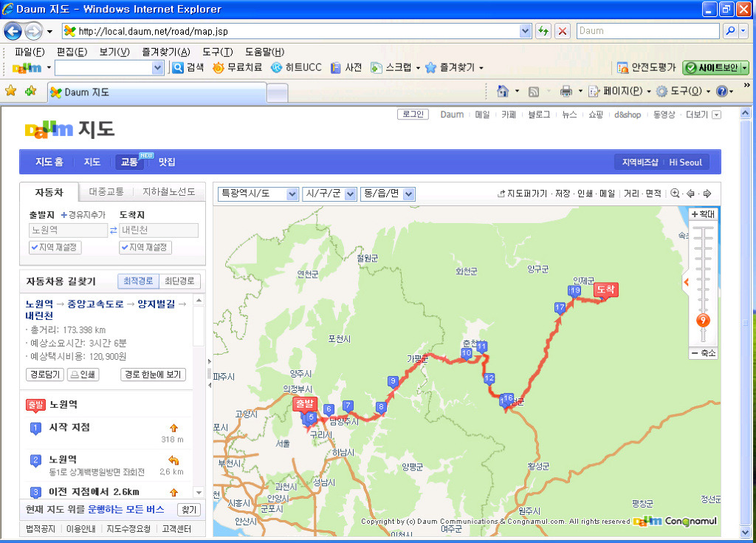756x543 pixels.
Task: Click the RSS feeds icon
Action: point(534,91)
